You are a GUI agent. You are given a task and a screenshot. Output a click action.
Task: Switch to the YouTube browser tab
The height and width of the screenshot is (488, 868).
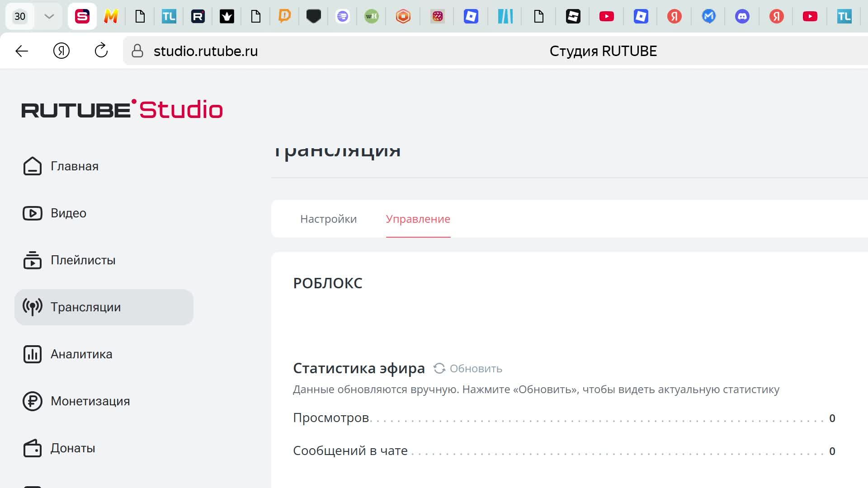click(606, 16)
